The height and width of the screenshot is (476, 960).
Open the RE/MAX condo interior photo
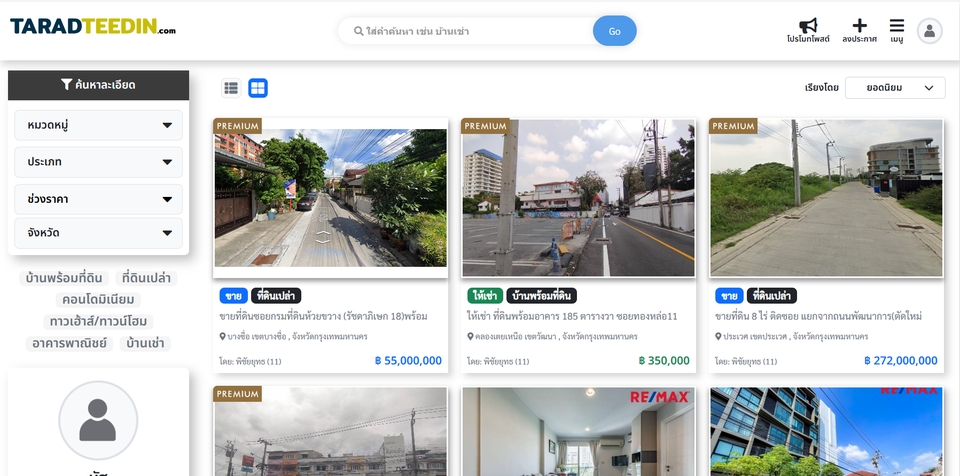click(579, 431)
